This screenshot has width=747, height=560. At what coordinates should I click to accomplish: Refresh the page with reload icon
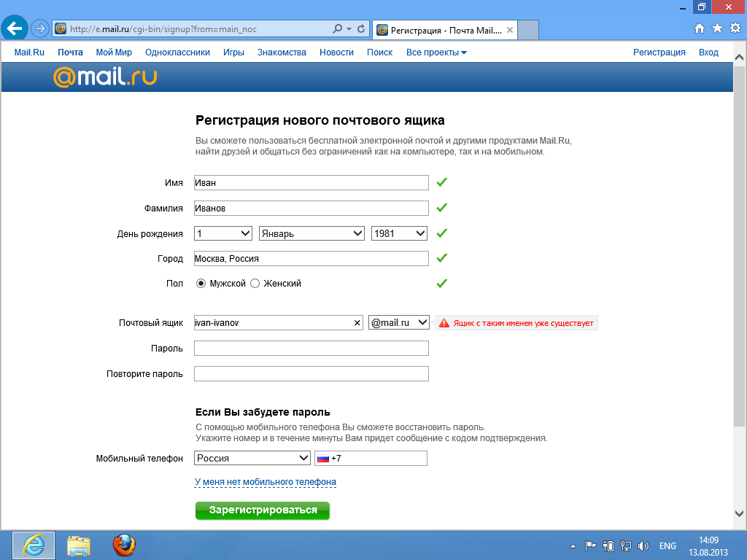tap(361, 28)
